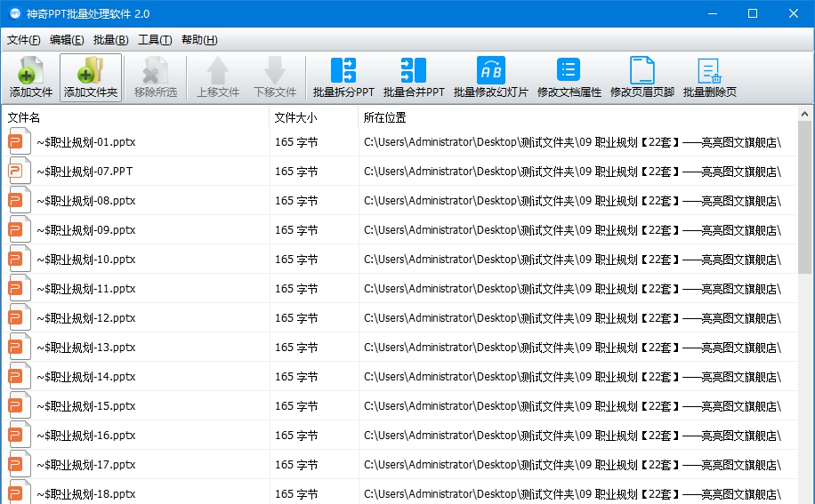Image resolution: width=815 pixels, height=504 pixels.
Task: Click the title 神奇PPT批量处理软件 2.0
Action: tap(88, 14)
